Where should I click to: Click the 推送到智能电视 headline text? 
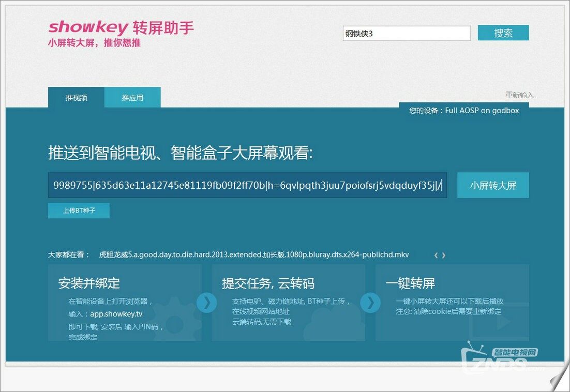coord(181,153)
